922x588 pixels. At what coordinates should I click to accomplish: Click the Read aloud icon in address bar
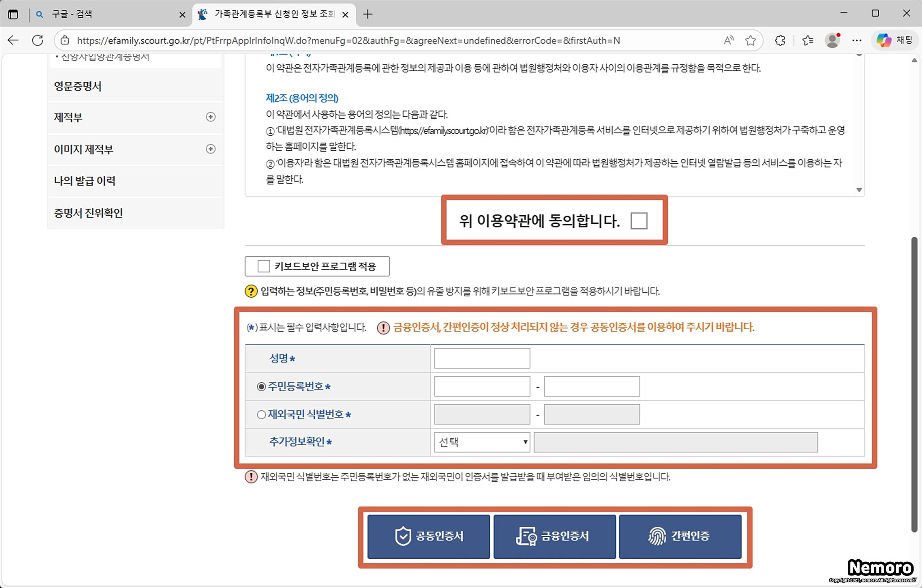[728, 41]
